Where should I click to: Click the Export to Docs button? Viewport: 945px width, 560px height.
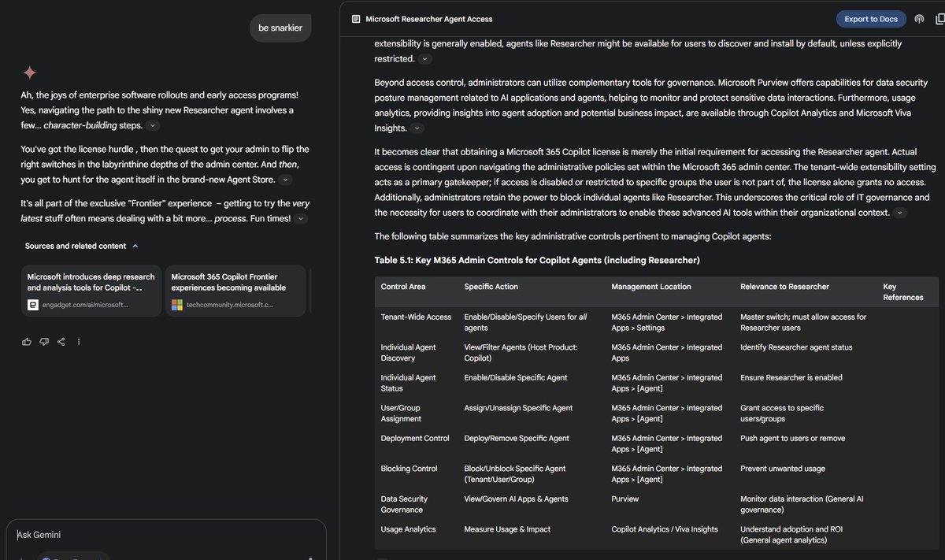point(871,19)
